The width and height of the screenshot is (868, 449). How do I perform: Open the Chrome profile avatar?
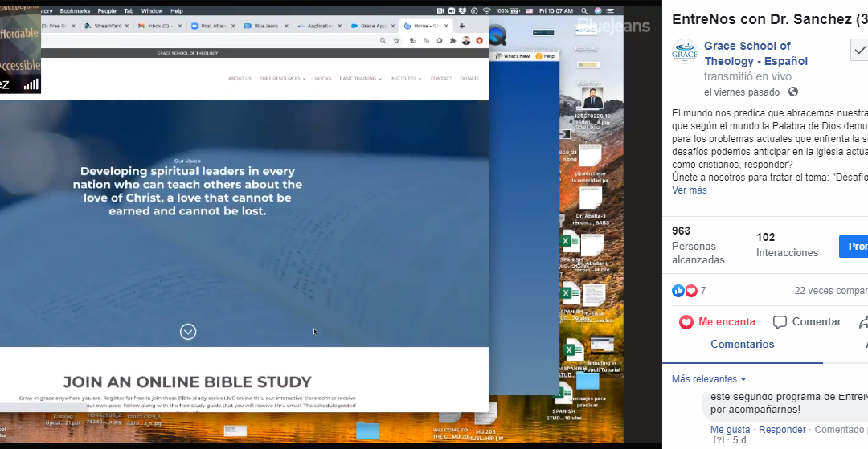point(466,40)
